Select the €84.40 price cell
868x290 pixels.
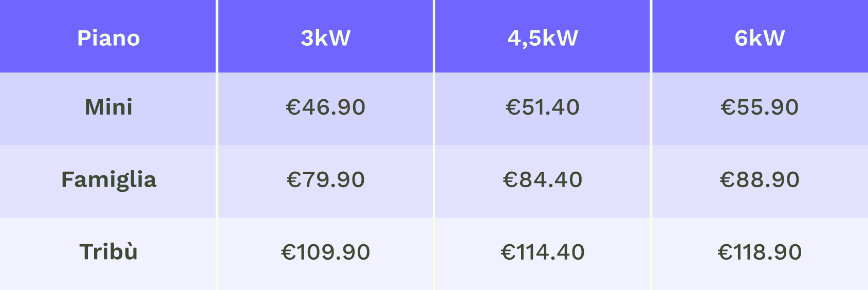[543, 180]
